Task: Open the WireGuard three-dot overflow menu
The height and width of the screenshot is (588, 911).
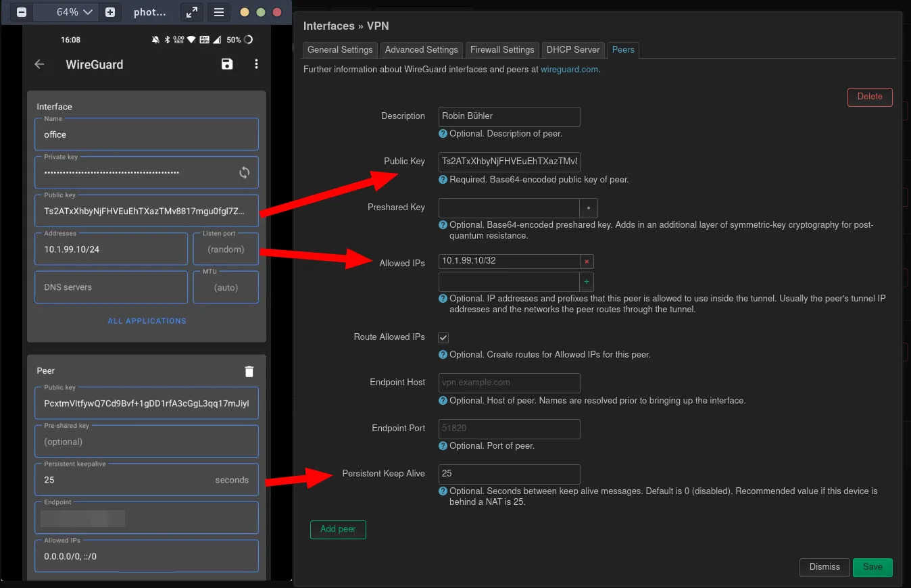Action: [256, 64]
